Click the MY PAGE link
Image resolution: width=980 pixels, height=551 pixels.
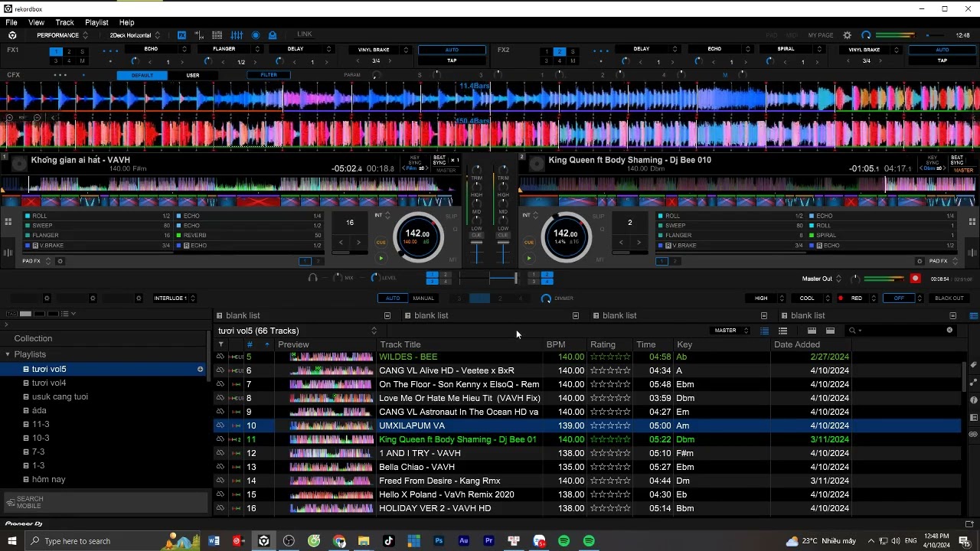point(821,35)
